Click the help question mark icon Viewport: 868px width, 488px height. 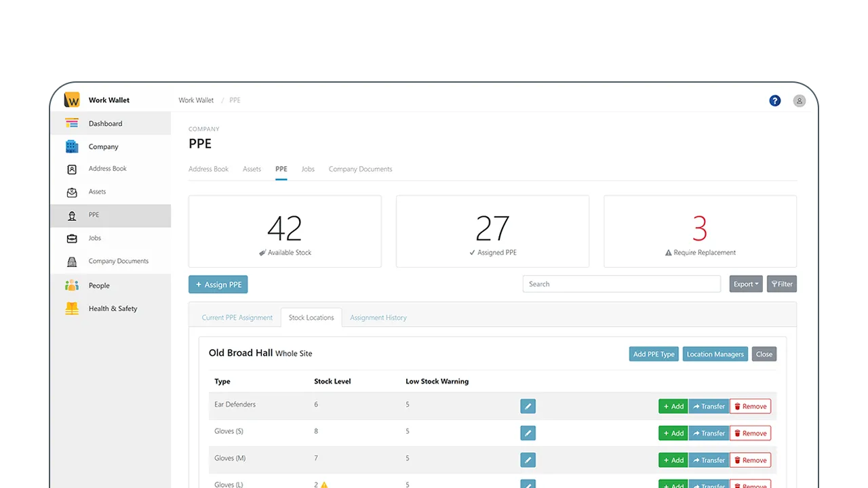coord(774,100)
